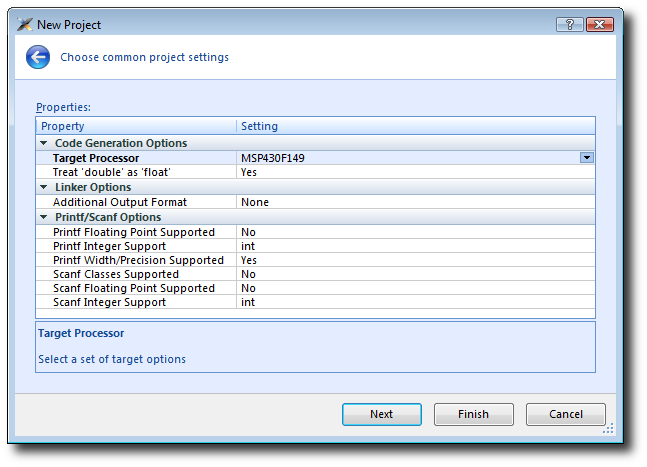Click Next to proceed
The image size is (647, 467).
pyautogui.click(x=382, y=414)
